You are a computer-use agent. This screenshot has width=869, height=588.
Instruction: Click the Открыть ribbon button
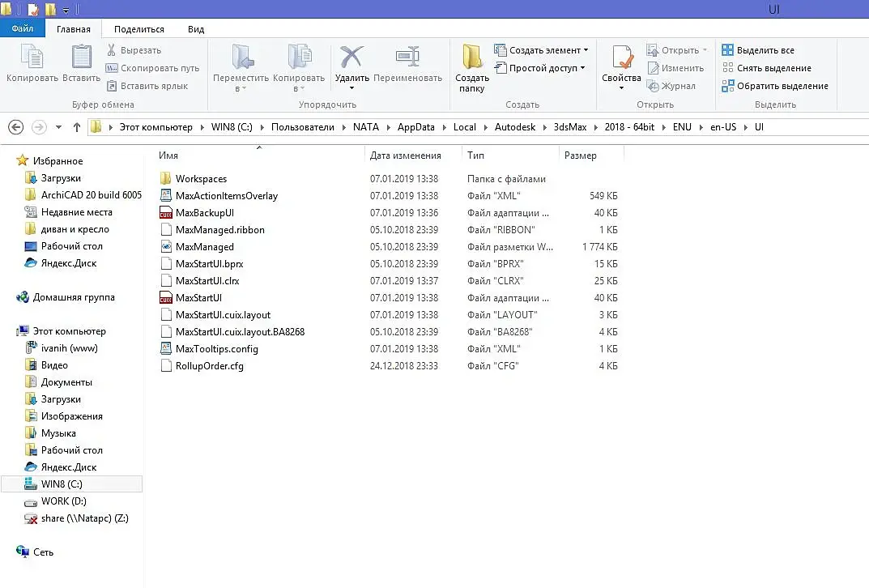pyautogui.click(x=677, y=50)
